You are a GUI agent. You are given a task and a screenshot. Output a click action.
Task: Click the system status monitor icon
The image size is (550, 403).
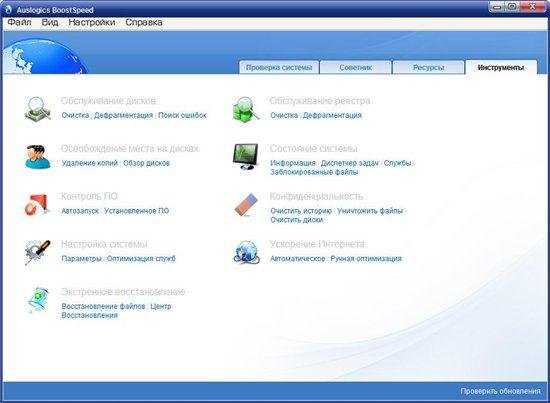pyautogui.click(x=246, y=157)
